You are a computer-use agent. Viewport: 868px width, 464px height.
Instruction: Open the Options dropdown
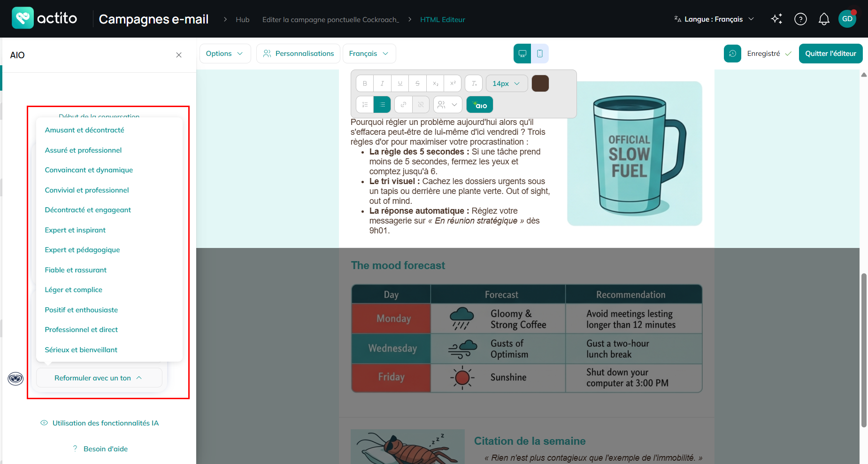225,54
